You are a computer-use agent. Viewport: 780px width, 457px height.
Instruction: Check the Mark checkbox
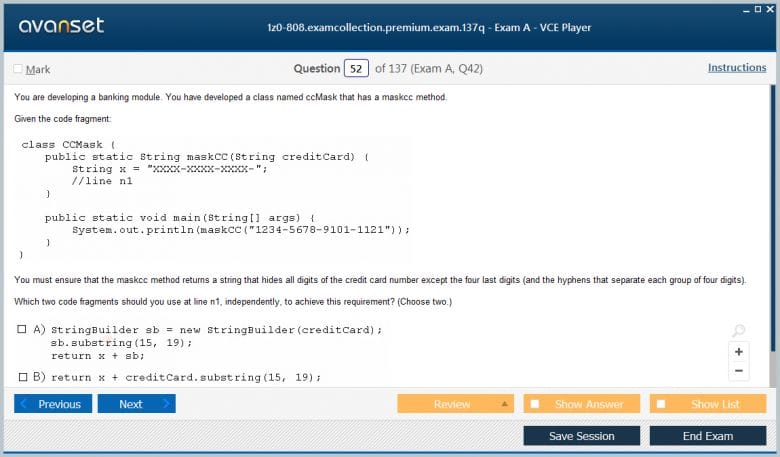tap(18, 69)
